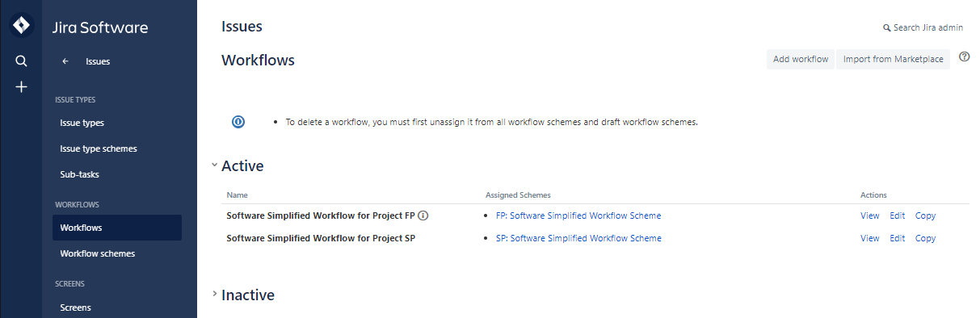Click Import from Marketplace button

[893, 59]
